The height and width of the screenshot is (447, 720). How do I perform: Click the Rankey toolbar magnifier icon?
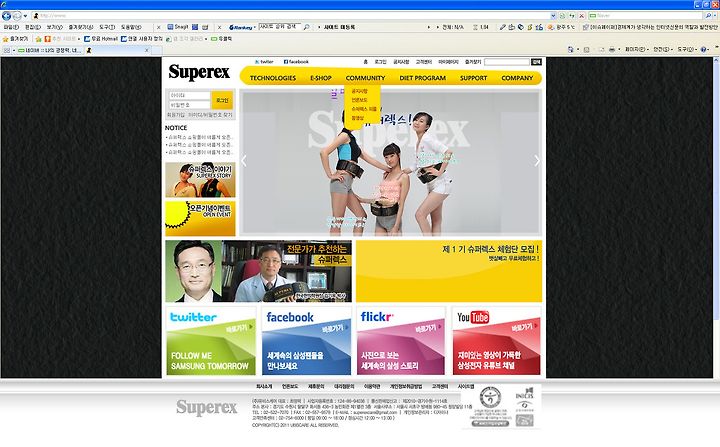(306, 27)
